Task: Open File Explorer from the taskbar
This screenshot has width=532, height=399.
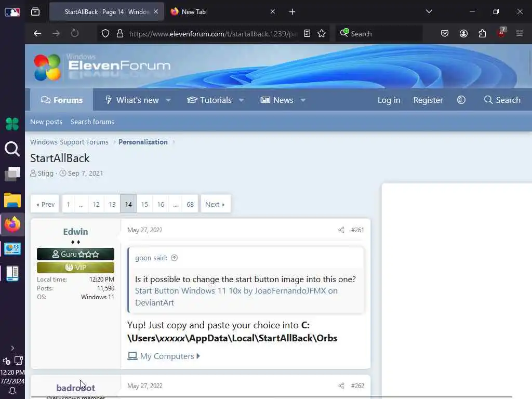Action: pos(12,200)
